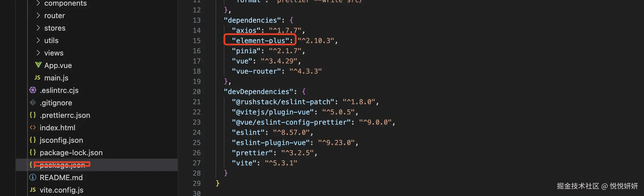Click the info icon beside README.md
This screenshot has width=644, height=196.
point(33,177)
